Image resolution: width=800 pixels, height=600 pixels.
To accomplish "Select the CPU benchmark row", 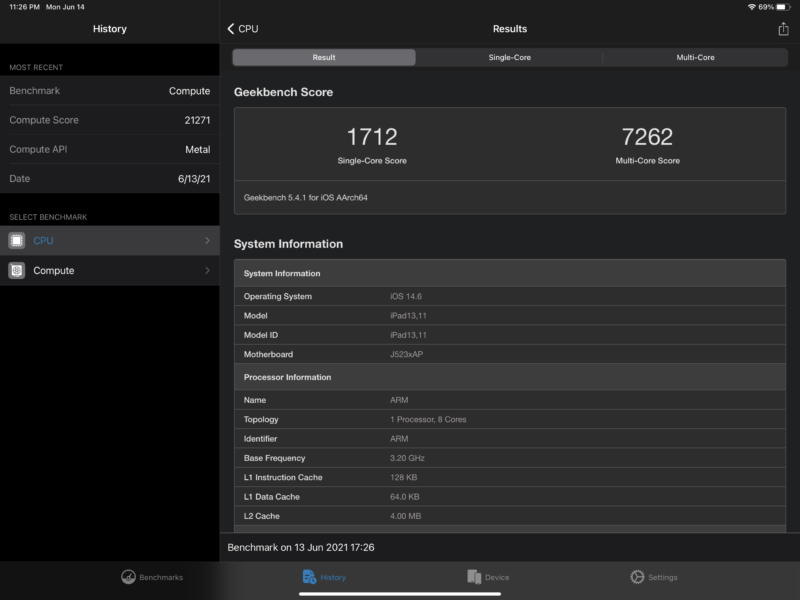I will pyautogui.click(x=110, y=240).
